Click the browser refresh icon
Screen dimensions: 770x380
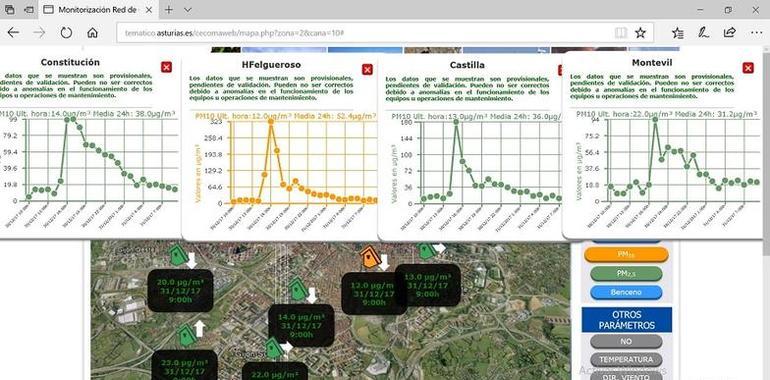point(66,32)
